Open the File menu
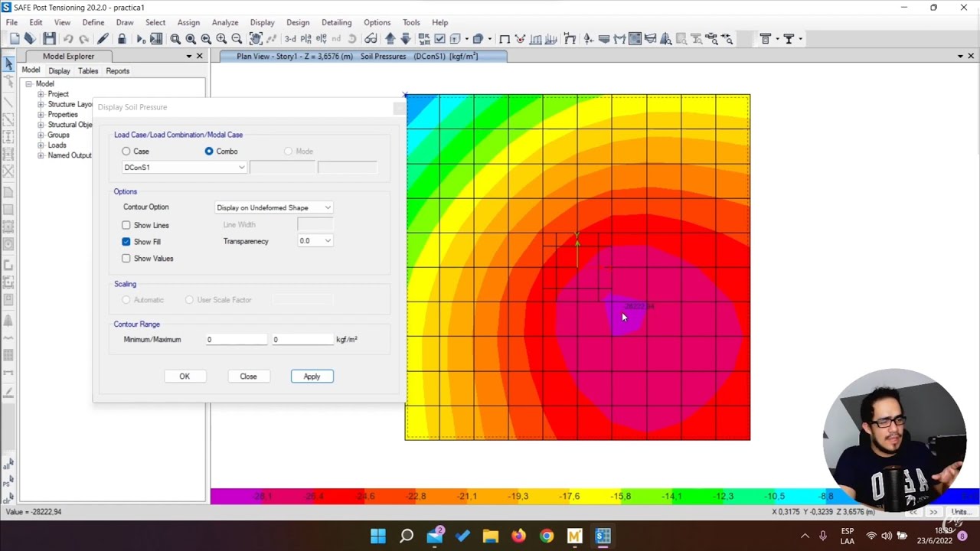Viewport: 980px width, 551px height. tap(11, 22)
